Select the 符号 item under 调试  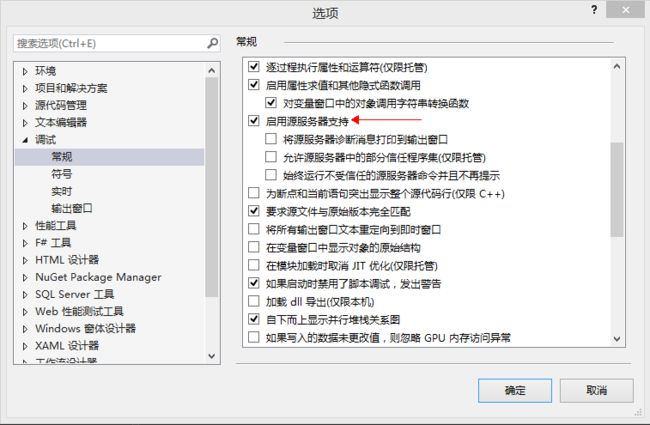[61, 174]
